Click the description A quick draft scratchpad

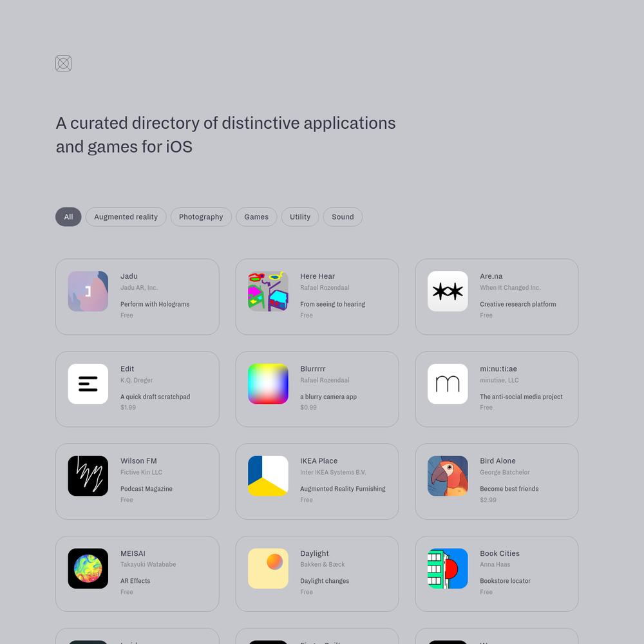tap(155, 397)
